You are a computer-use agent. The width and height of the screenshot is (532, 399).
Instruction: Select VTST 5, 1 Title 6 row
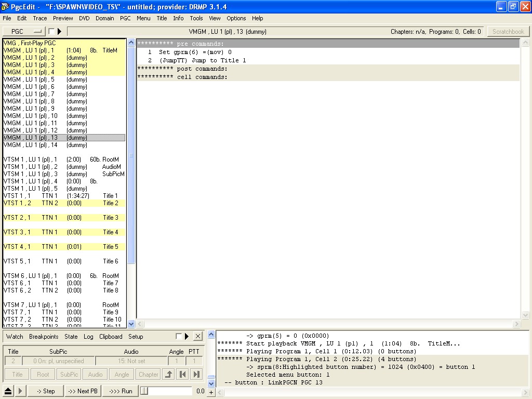click(64, 261)
